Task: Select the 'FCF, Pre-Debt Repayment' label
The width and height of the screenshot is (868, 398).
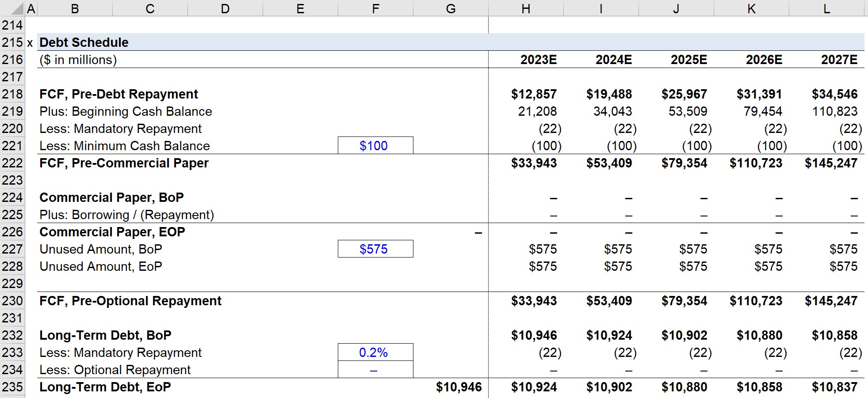Action: [x=119, y=94]
